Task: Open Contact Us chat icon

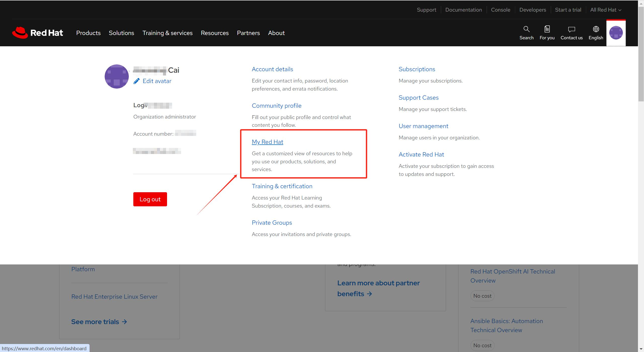Action: tap(572, 32)
